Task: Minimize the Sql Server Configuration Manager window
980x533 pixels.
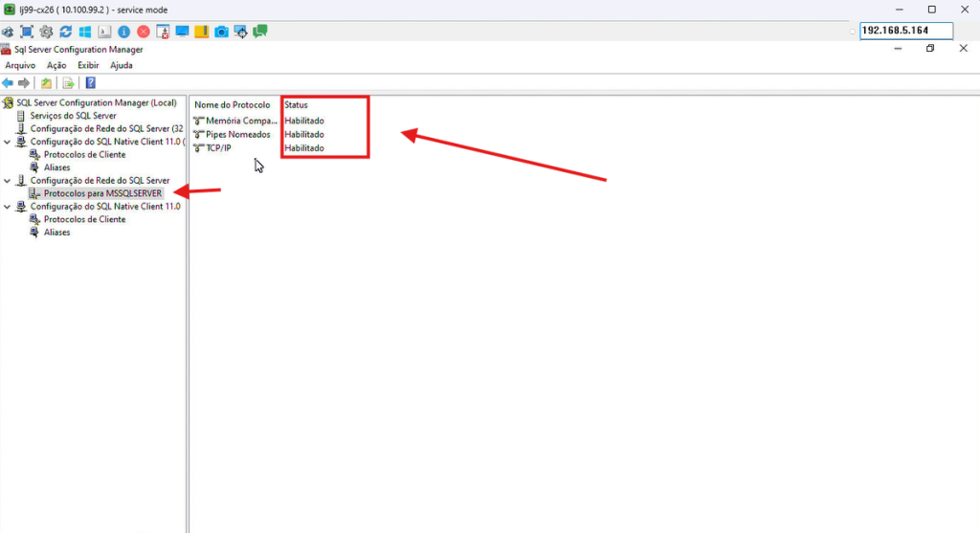Action: pos(898,48)
